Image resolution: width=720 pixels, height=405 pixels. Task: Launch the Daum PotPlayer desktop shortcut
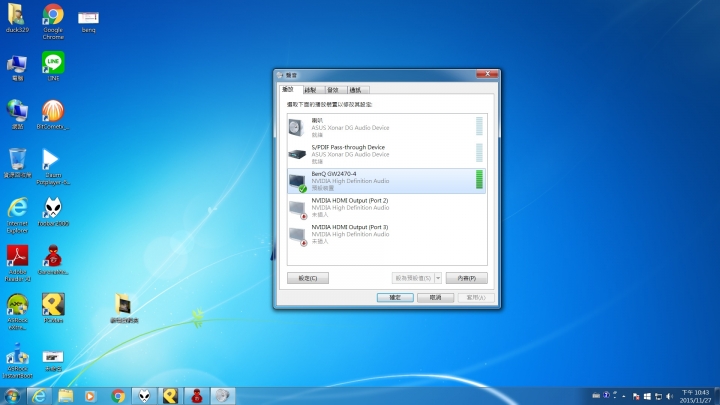53,167
